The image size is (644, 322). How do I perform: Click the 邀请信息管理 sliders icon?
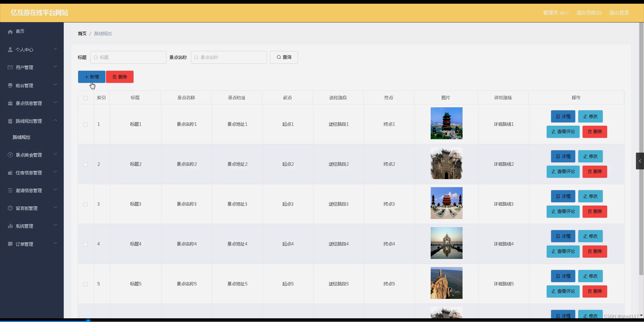[10, 191]
